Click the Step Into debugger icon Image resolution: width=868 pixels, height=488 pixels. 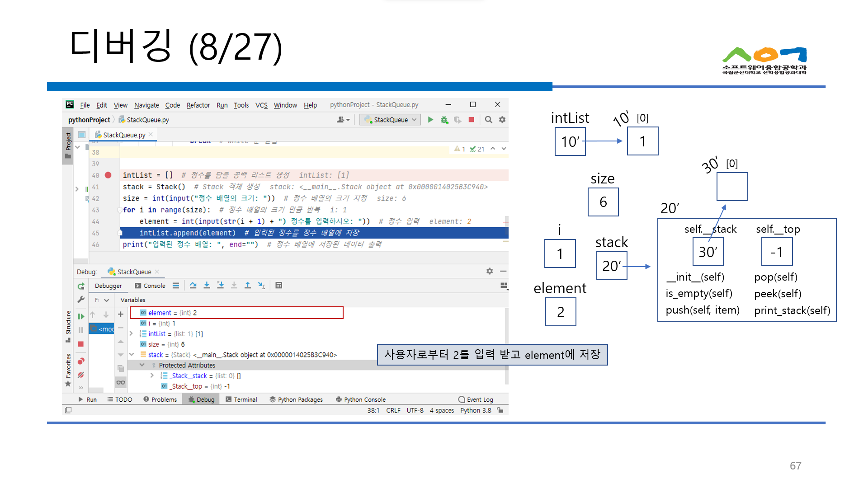coord(207,285)
